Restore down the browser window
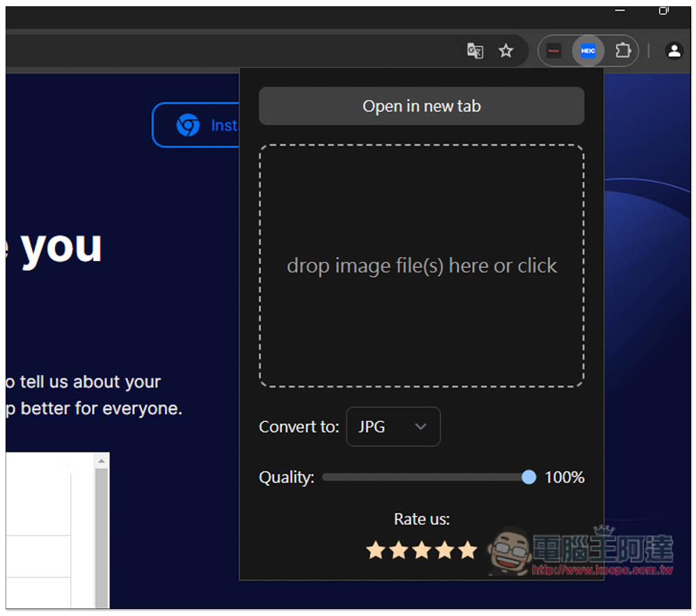 click(663, 10)
